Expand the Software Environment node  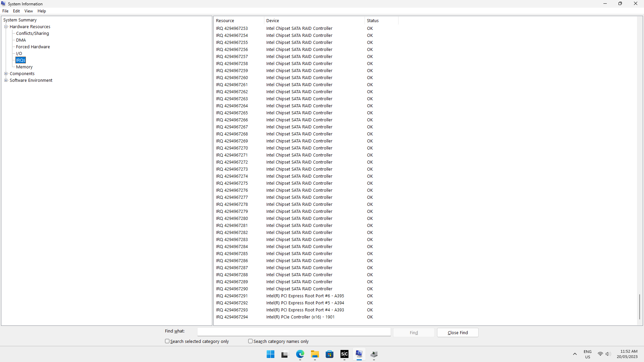tap(6, 80)
